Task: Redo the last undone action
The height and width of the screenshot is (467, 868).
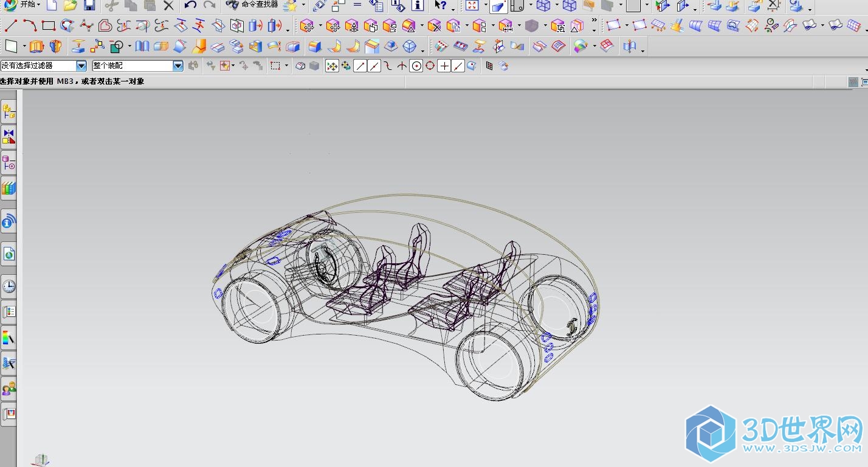Action: (x=209, y=5)
